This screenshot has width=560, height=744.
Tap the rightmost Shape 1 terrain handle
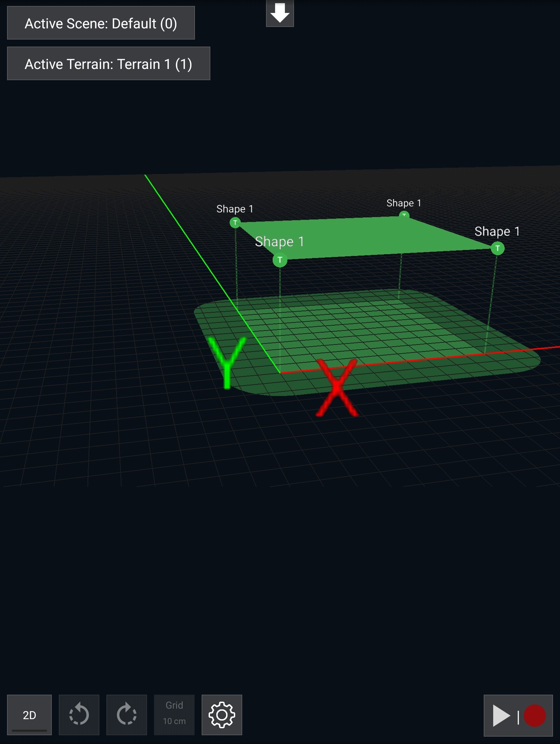click(498, 248)
